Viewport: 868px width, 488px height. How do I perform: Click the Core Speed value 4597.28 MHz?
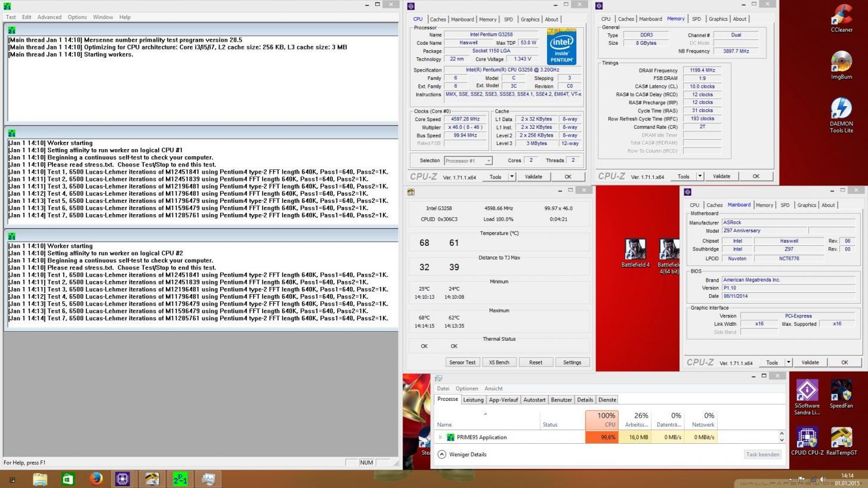(466, 119)
